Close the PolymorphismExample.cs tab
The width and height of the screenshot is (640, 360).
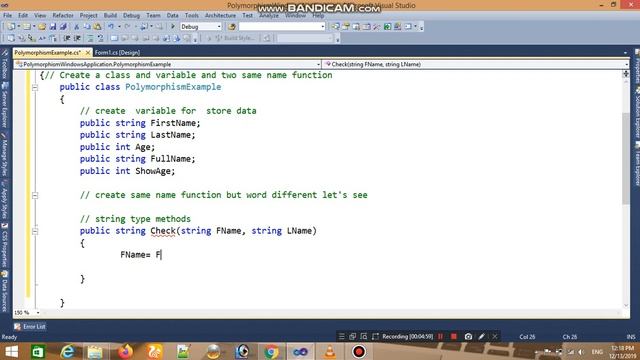(88, 53)
